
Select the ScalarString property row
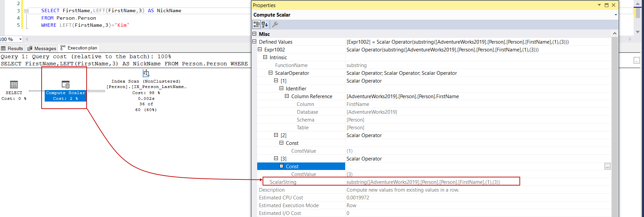point(283,182)
